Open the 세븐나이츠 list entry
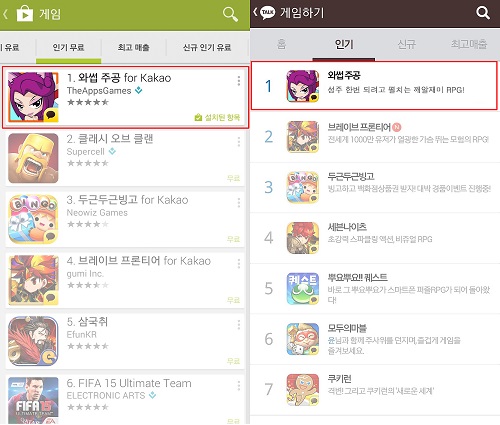Image resolution: width=500 pixels, height=425 pixels. pyautogui.click(x=375, y=238)
